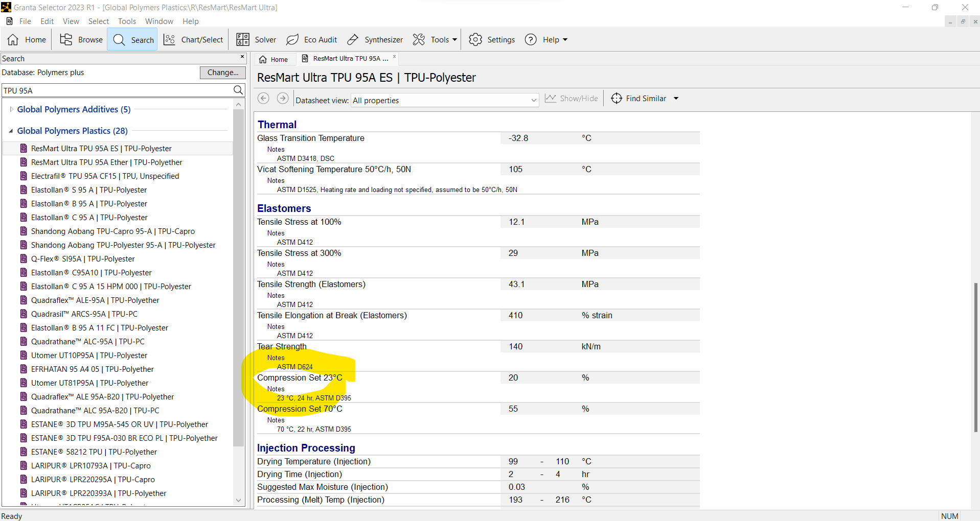Open the Datasheet view dropdown
Viewport: 980px width, 521px height.
click(445, 100)
